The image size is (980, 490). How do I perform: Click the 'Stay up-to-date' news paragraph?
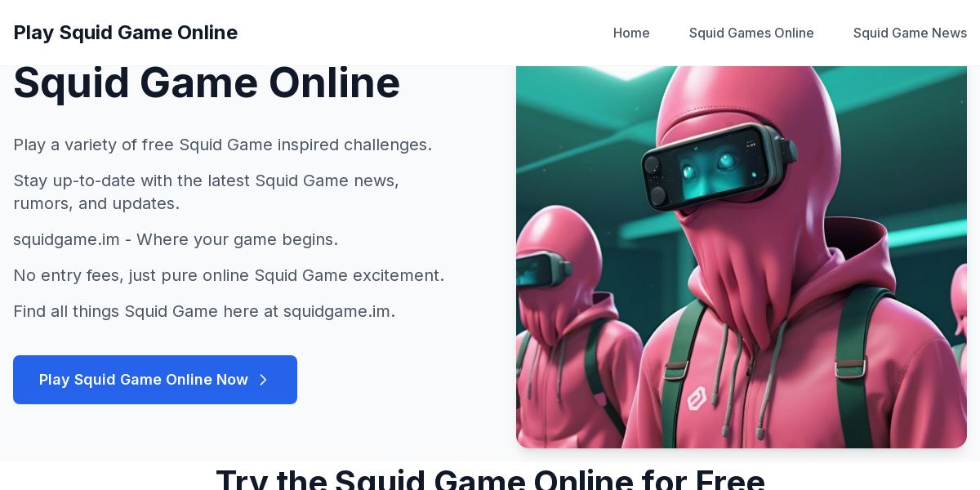tap(207, 192)
